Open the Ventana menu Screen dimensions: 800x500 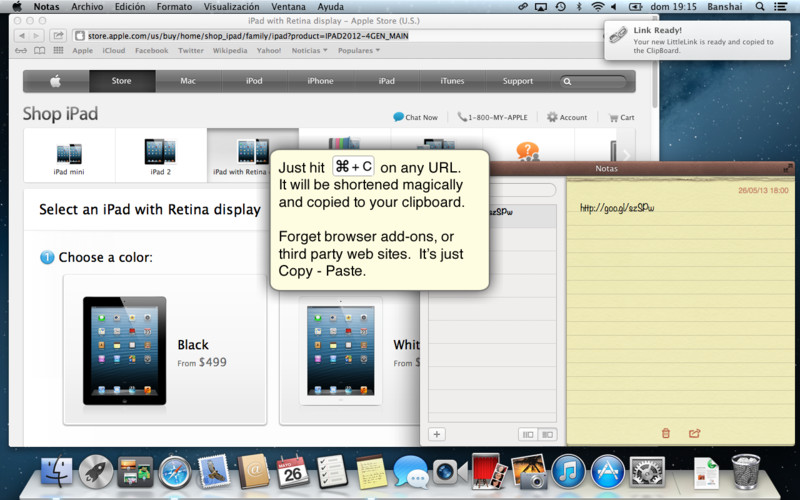[x=288, y=7]
